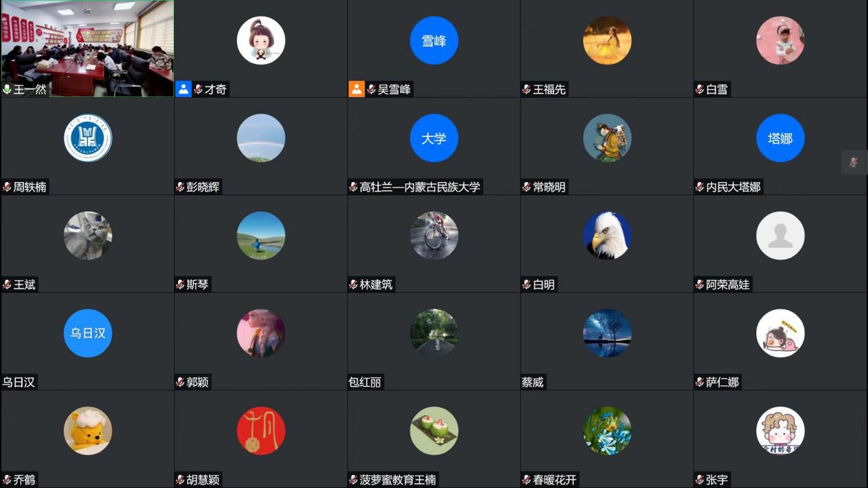
Task: Click the university logo avatar of 周轶楠
Action: (x=88, y=138)
